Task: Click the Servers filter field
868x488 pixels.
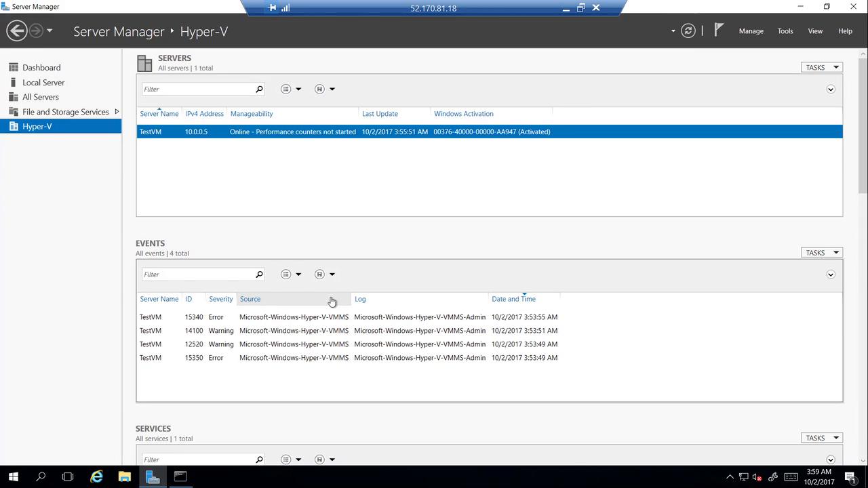Action: (197, 89)
